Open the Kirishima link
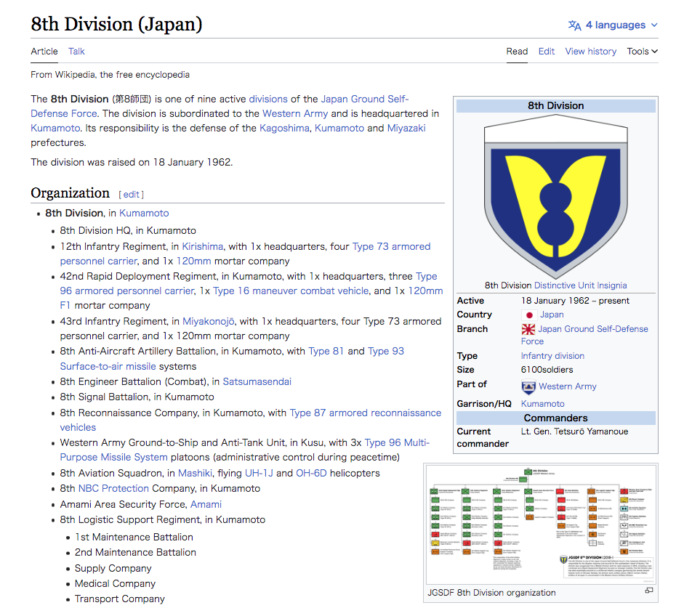This screenshot has width=692, height=616. coord(203,246)
